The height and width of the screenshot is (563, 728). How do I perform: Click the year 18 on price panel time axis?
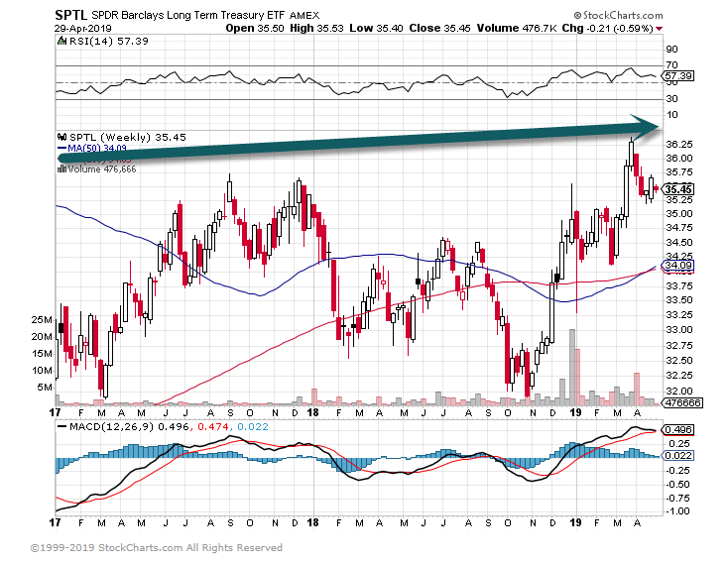coord(313,412)
